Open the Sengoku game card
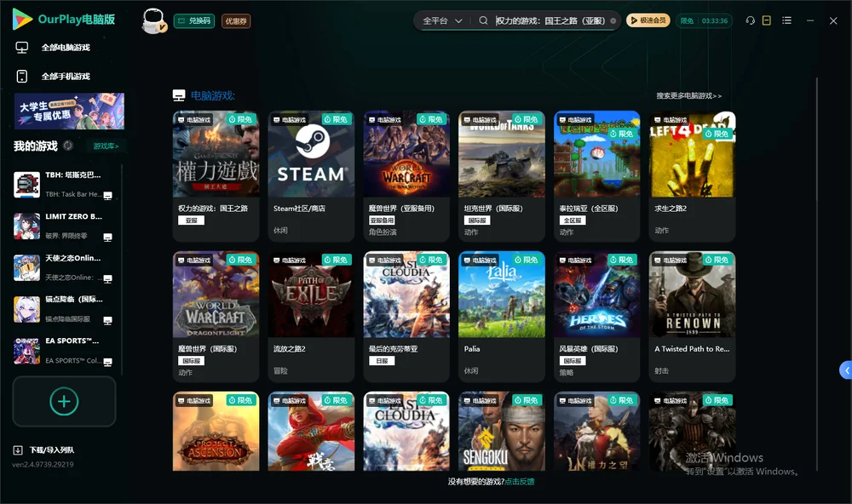The width and height of the screenshot is (852, 504). (502, 432)
